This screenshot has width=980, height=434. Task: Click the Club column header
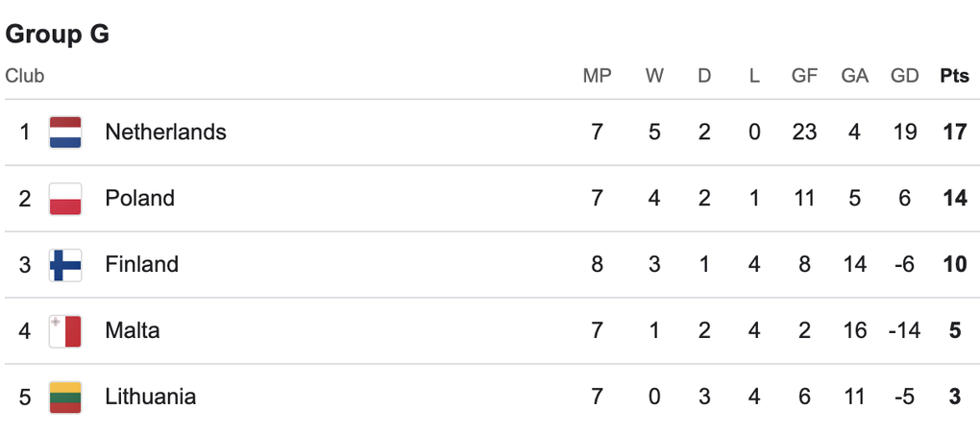pyautogui.click(x=25, y=76)
